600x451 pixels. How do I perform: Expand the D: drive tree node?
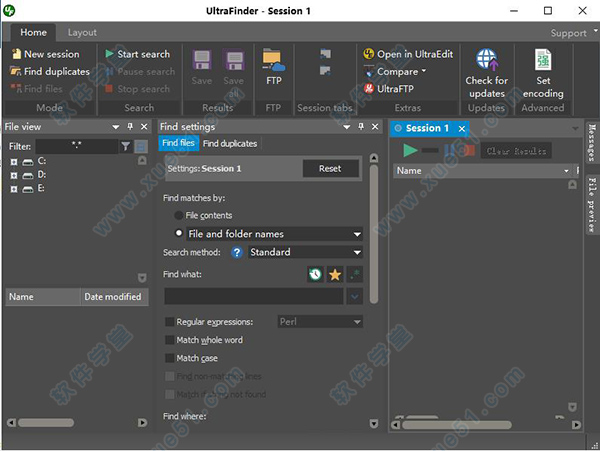coord(14,176)
